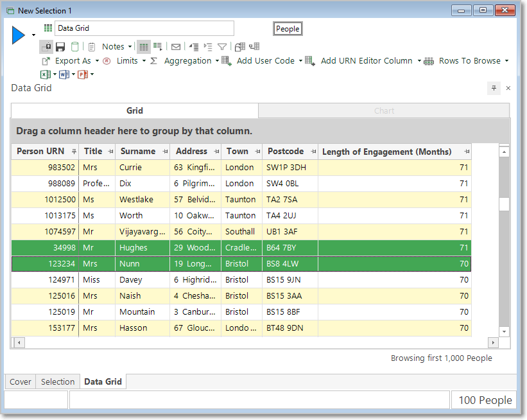Click the horizontal scrollbar right arrow

tap(493, 343)
